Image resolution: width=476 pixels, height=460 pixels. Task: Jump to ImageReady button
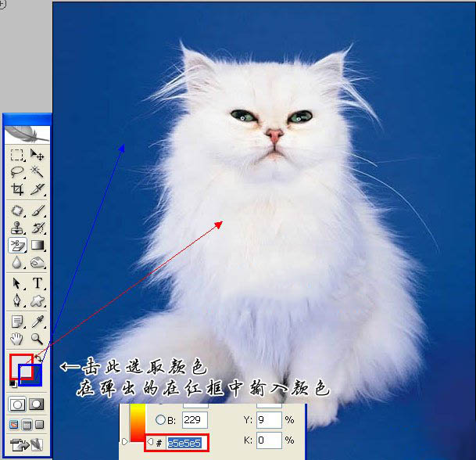tap(27, 445)
